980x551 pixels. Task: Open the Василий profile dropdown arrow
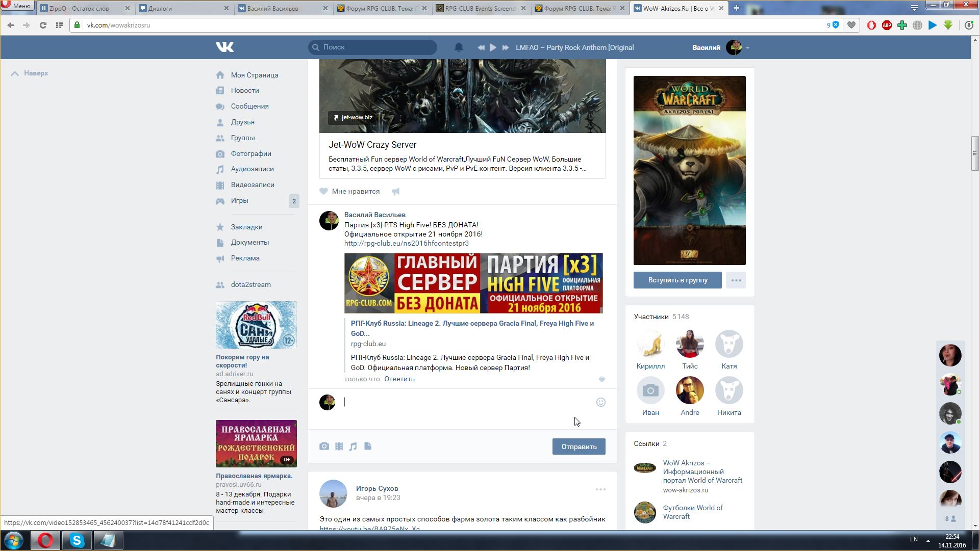tap(747, 48)
